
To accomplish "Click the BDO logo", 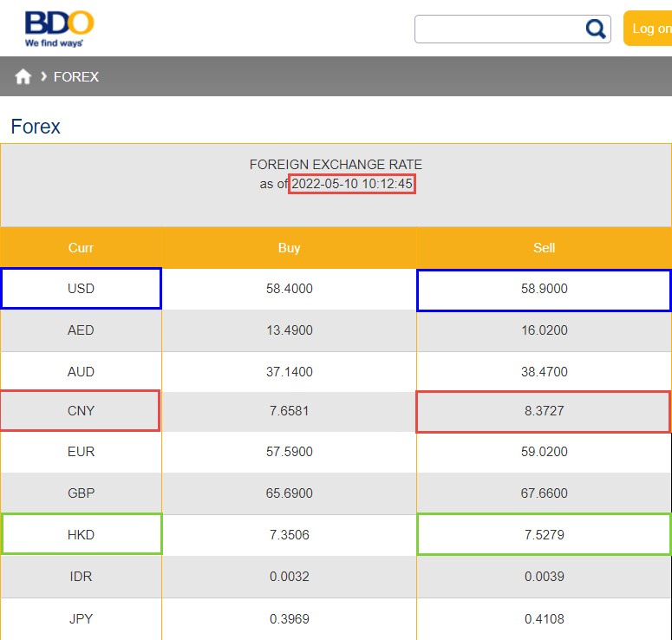I will pyautogui.click(x=59, y=28).
